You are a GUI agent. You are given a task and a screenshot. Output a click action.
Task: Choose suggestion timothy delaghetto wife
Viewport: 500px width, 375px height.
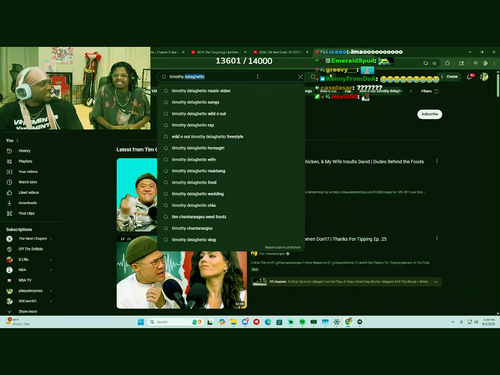[x=231, y=159]
